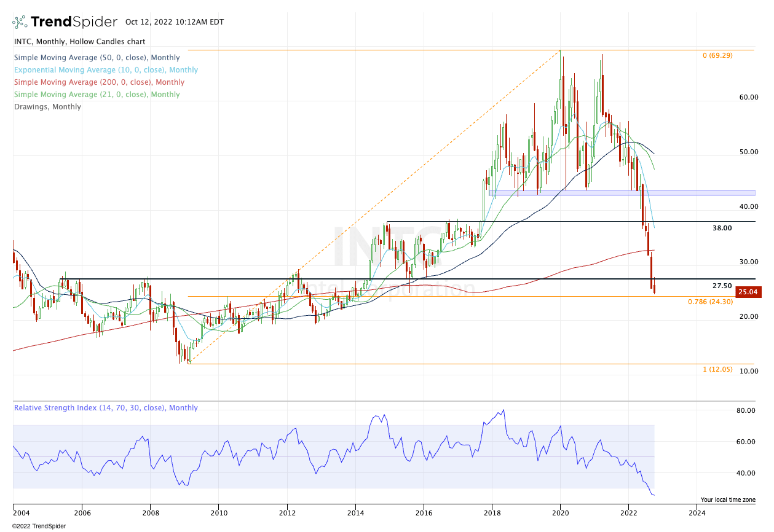Click the TrendSpider spider logo icon
Viewport: 774px width, 532px height.
click(20, 22)
